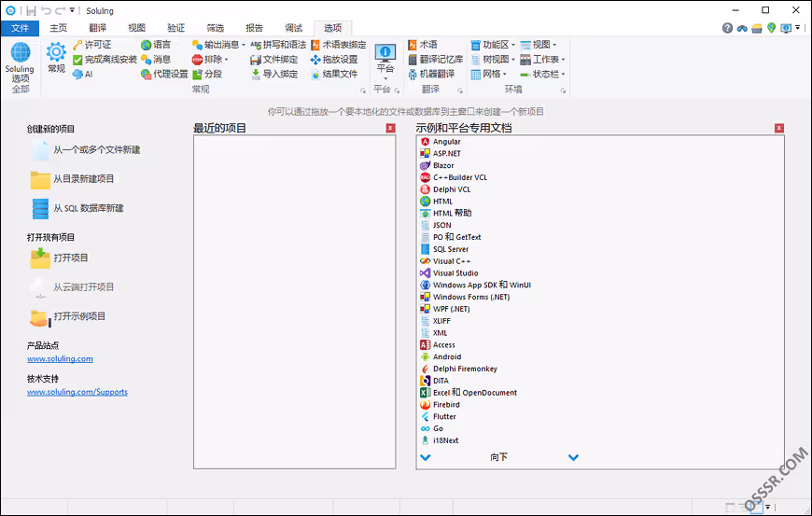Open the www.soluling.com link
Screen dimensions: 812x516
tap(60, 358)
